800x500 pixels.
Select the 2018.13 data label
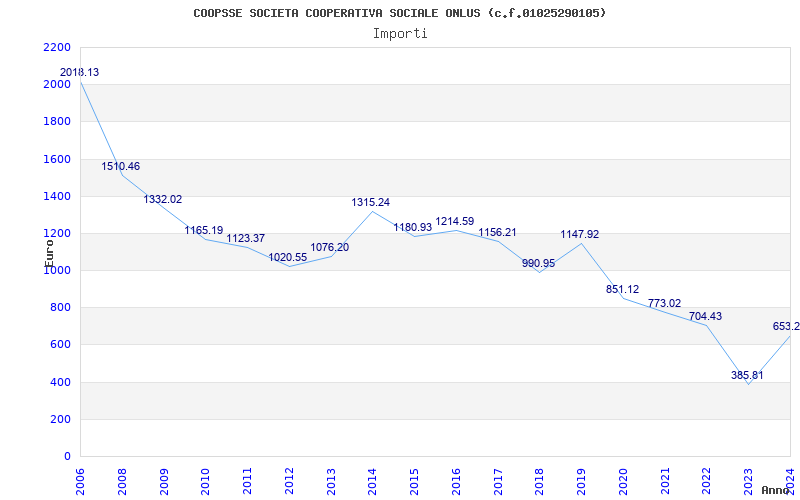coord(80,72)
